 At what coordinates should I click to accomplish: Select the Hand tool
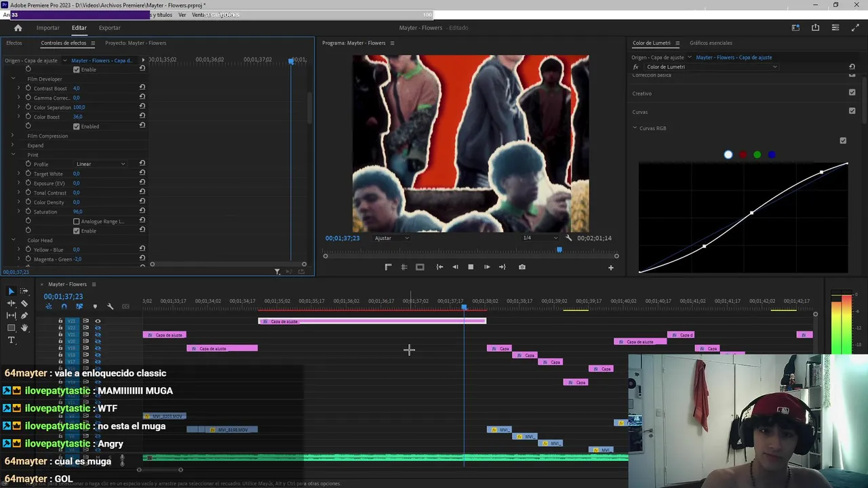click(x=24, y=328)
